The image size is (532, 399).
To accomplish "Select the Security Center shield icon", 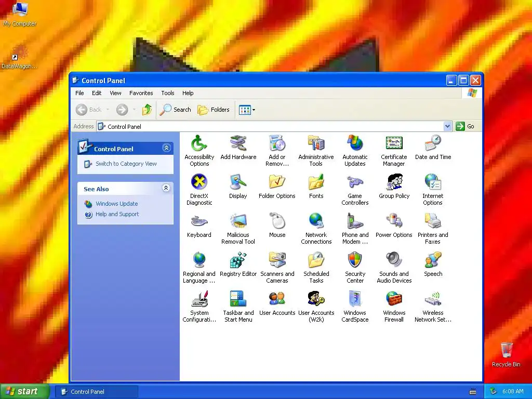I will (355, 260).
